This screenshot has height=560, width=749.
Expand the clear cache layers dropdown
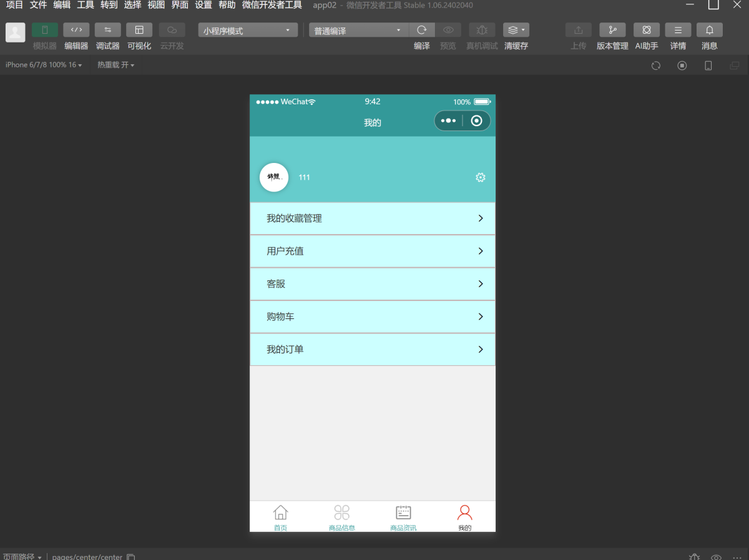tap(516, 30)
